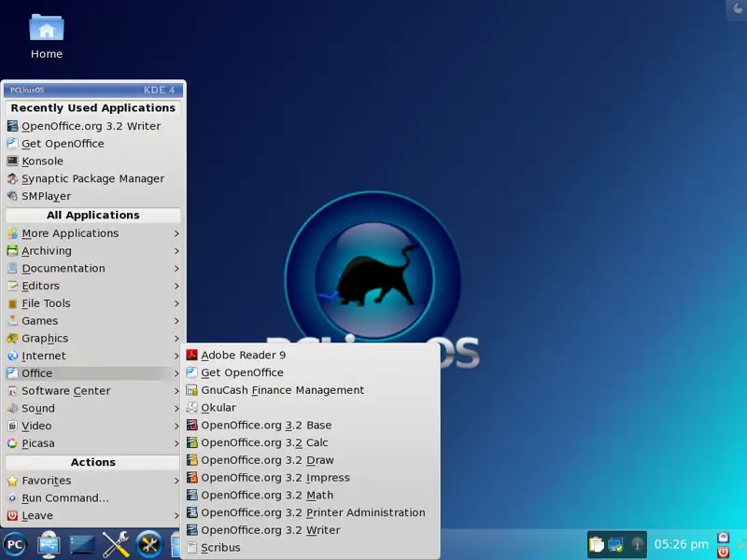Click the Home label under desktop folder
The image size is (747, 560).
pos(47,54)
